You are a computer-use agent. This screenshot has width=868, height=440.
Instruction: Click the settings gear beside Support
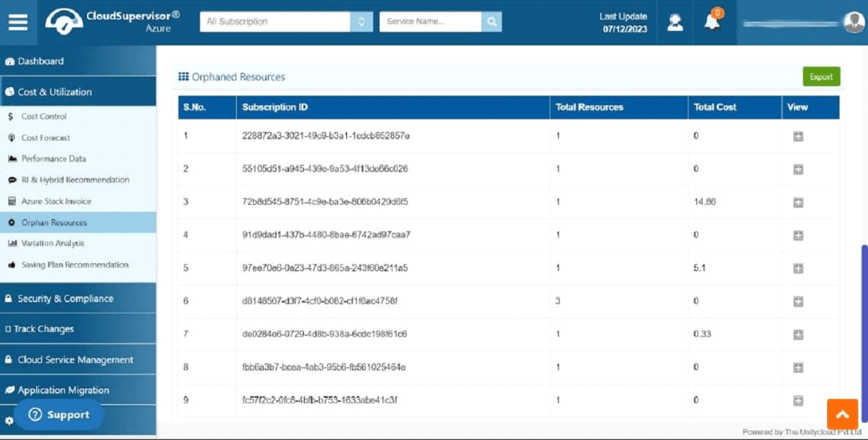(x=8, y=421)
